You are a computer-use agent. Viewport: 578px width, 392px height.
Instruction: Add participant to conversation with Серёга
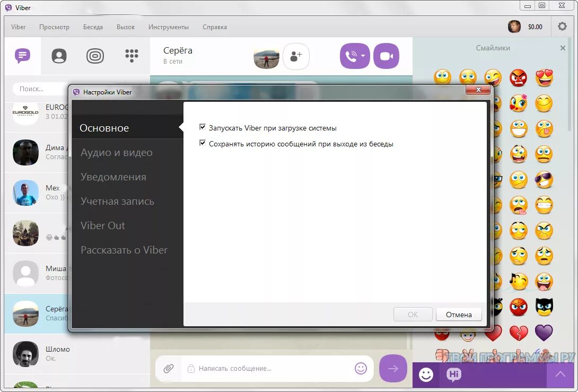pyautogui.click(x=296, y=56)
